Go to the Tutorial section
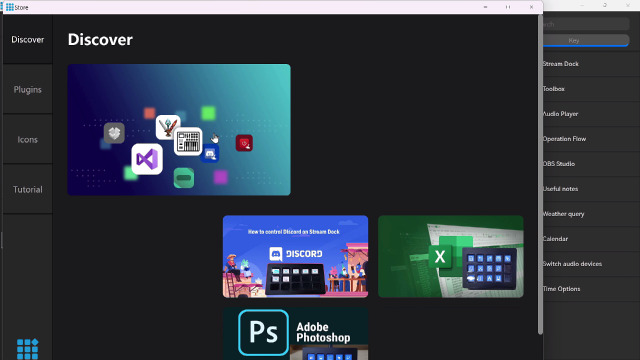The height and width of the screenshot is (360, 640). pyautogui.click(x=27, y=189)
